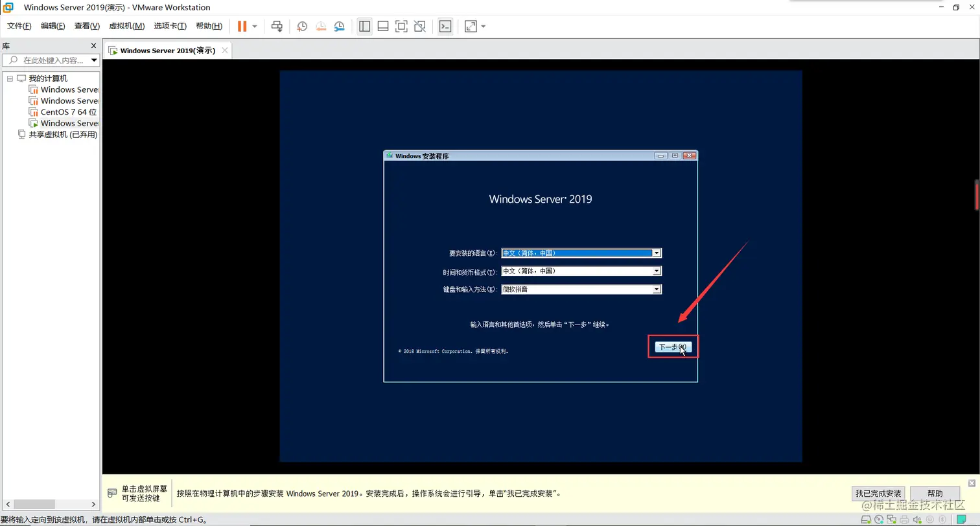Open the power options arrow beside Pause
Screen dimensions: 980x526
coord(255,27)
